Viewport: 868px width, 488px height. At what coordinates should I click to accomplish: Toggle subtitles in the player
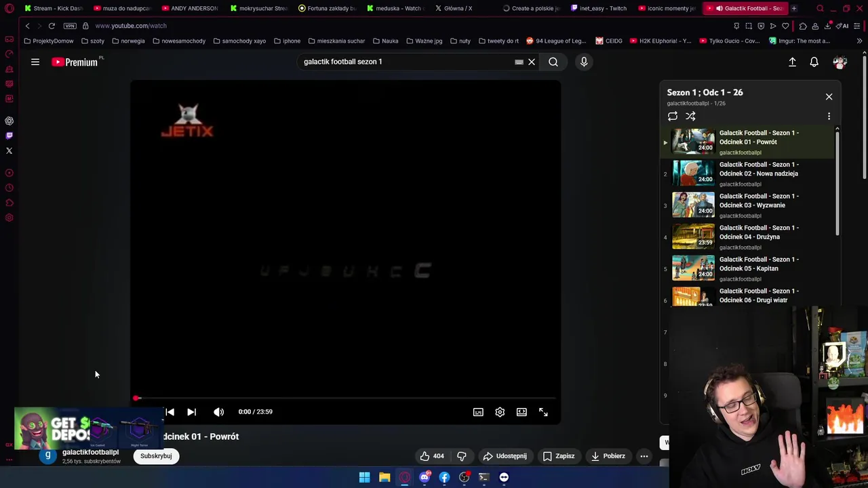tap(478, 411)
